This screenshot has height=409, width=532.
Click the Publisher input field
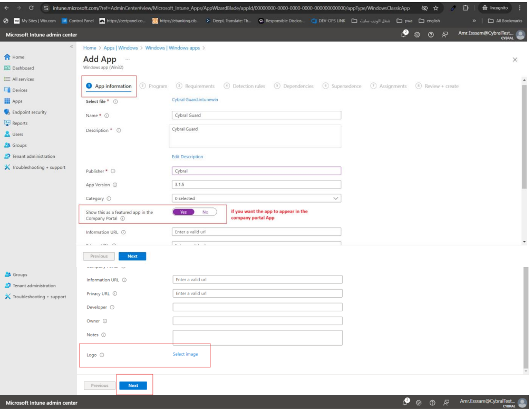[256, 171]
